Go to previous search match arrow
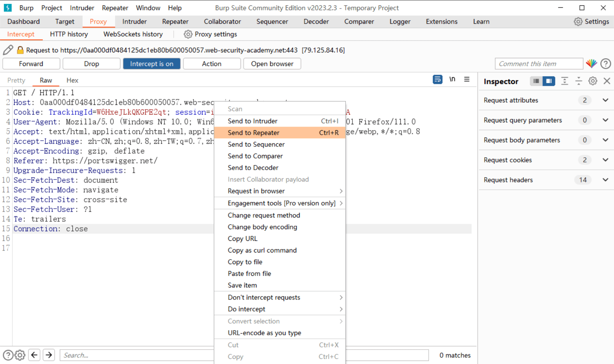The height and width of the screenshot is (364, 614). (x=34, y=355)
